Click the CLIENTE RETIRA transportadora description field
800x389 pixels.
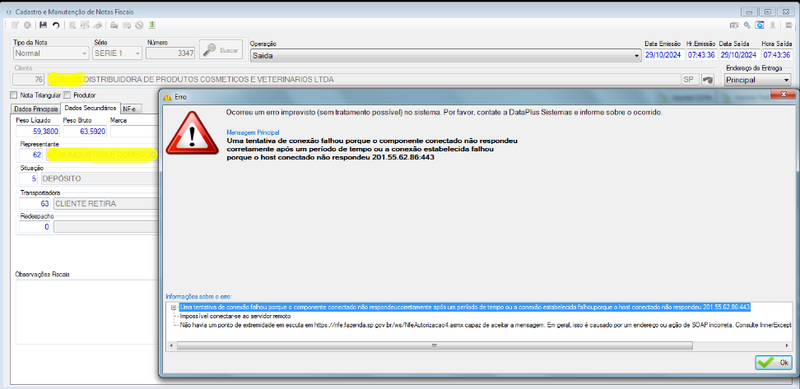tap(105, 204)
